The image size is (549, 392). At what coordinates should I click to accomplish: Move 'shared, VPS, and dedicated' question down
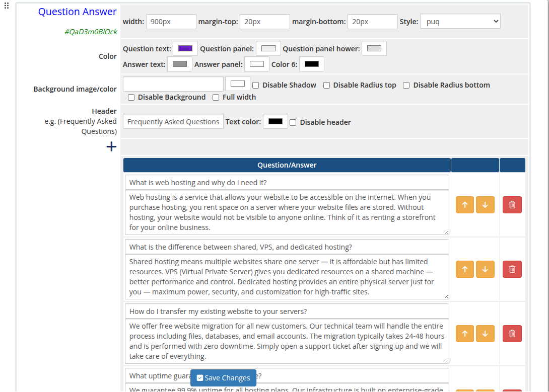click(x=485, y=269)
